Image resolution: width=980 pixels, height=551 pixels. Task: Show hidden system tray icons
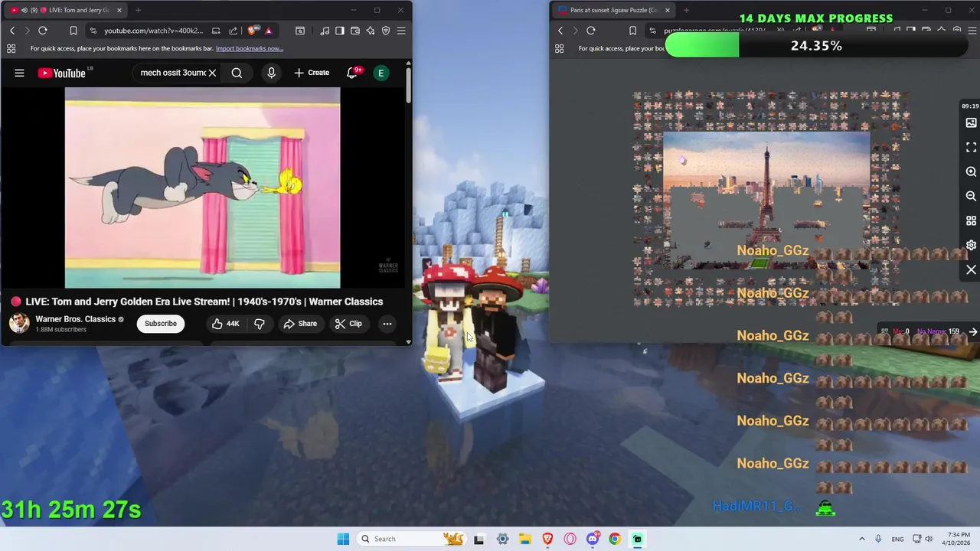(x=861, y=539)
